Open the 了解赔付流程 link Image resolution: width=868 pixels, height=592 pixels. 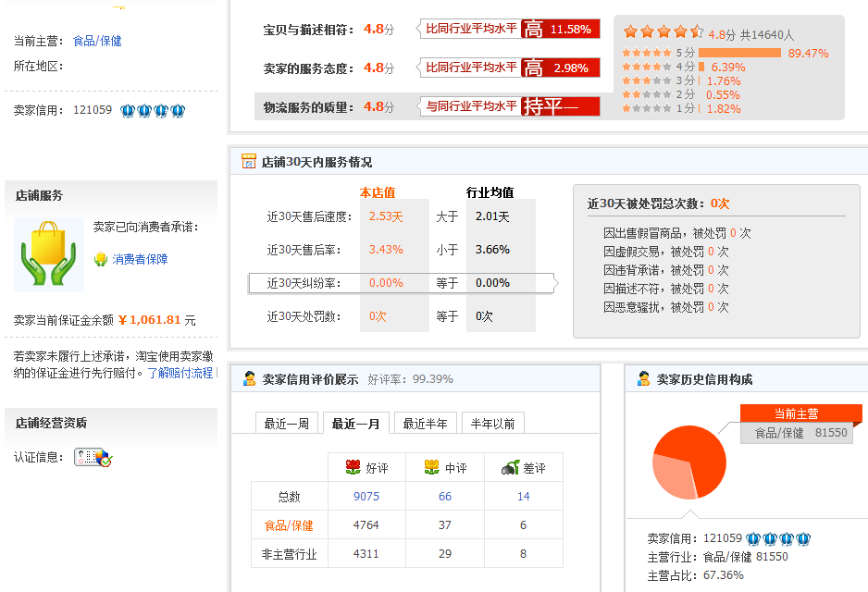(x=180, y=374)
